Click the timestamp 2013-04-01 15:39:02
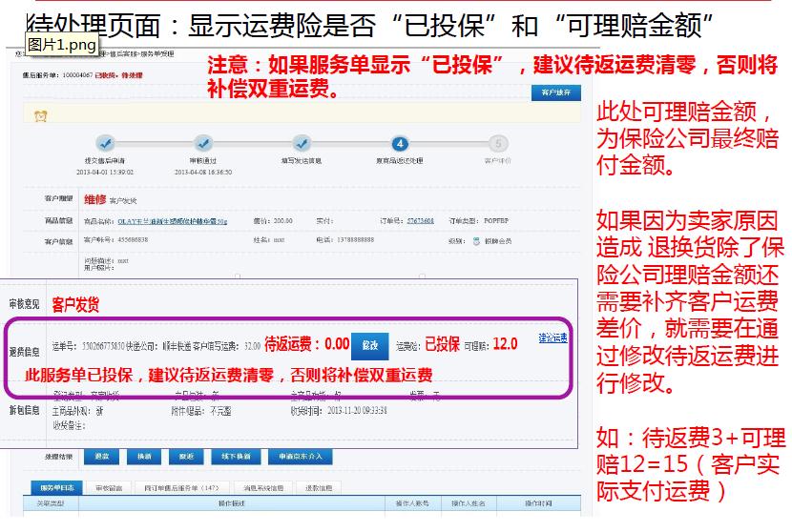 pyautogui.click(x=105, y=173)
